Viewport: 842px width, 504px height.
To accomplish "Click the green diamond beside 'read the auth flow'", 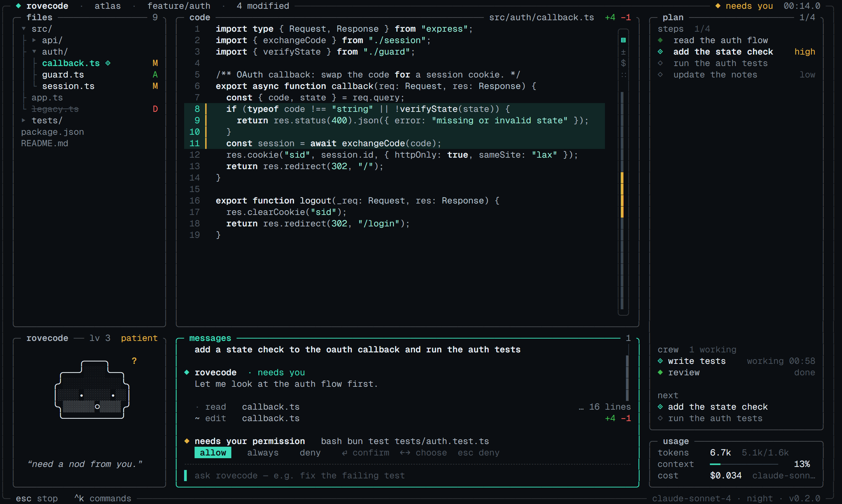I will click(x=660, y=40).
